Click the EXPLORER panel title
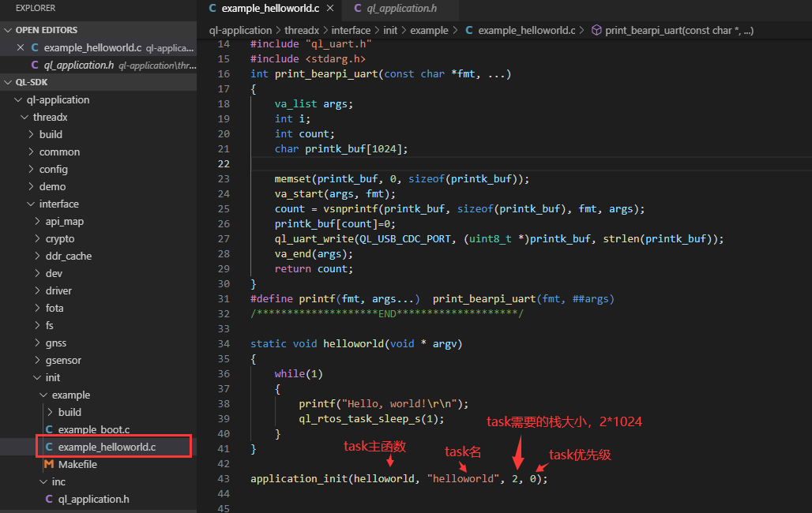The image size is (812, 513). (x=36, y=8)
